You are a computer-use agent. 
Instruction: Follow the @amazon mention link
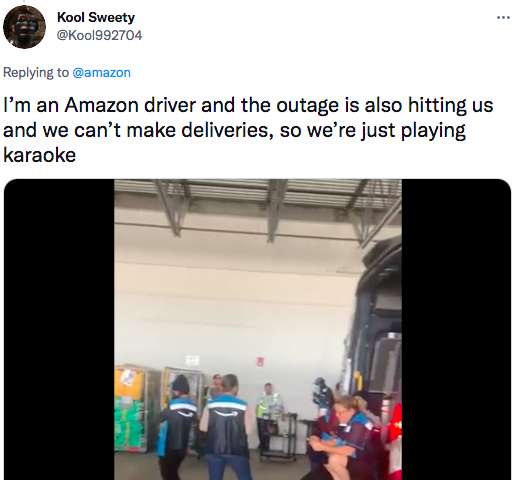[101, 72]
